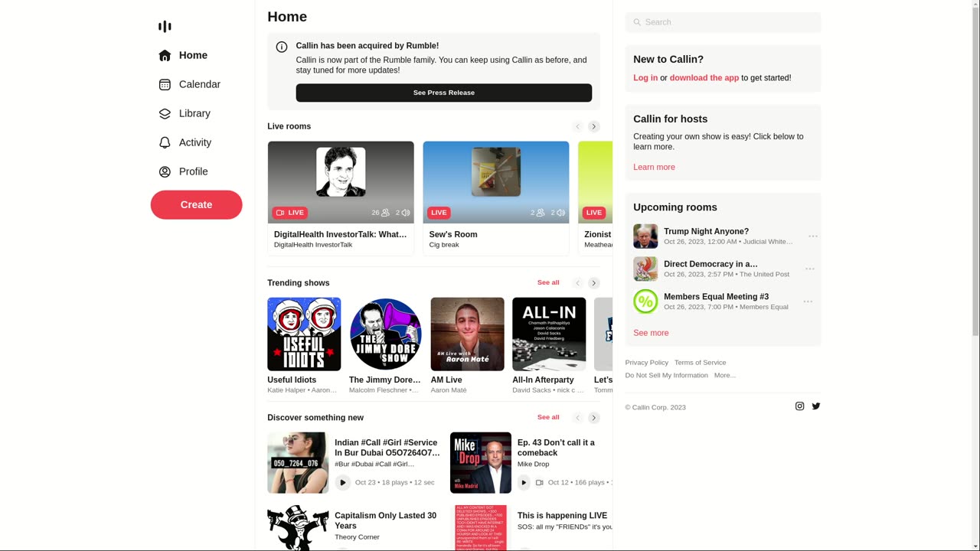
Task: Open the Privacy Policy link
Action: [x=646, y=363]
